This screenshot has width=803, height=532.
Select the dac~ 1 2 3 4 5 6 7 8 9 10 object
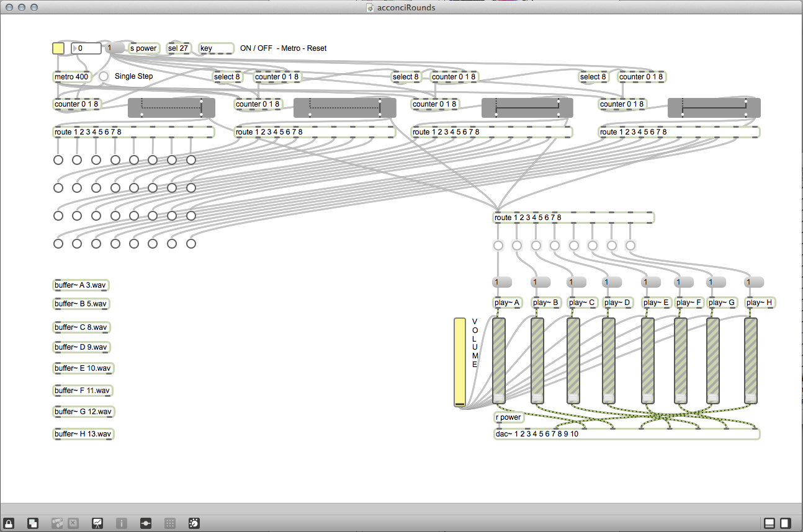(626, 433)
